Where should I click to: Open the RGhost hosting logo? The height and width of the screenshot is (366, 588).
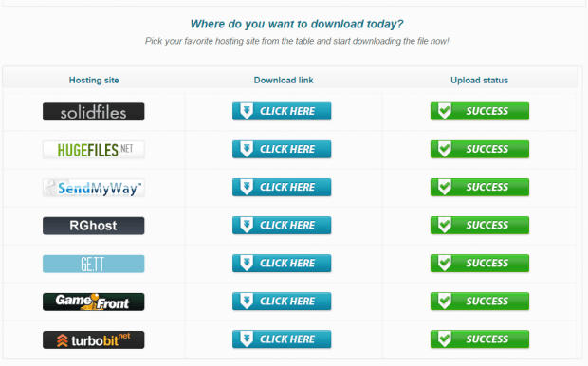[x=93, y=226]
